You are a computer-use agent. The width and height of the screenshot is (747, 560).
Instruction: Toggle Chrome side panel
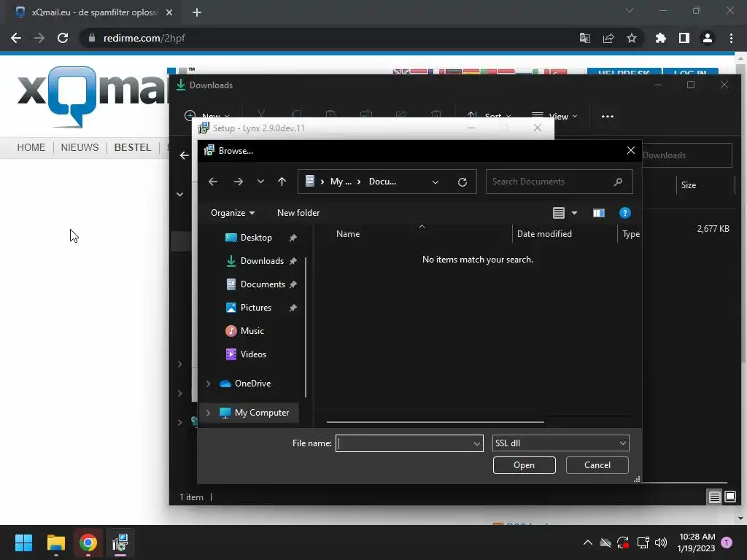[x=684, y=38]
